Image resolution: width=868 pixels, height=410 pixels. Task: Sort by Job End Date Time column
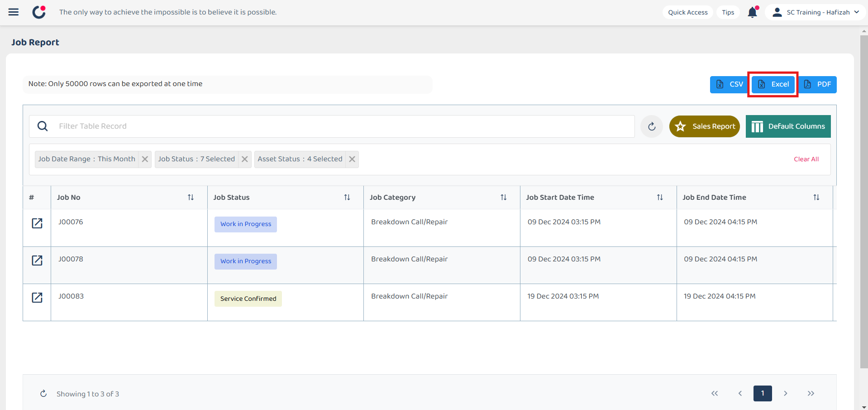[x=816, y=198]
